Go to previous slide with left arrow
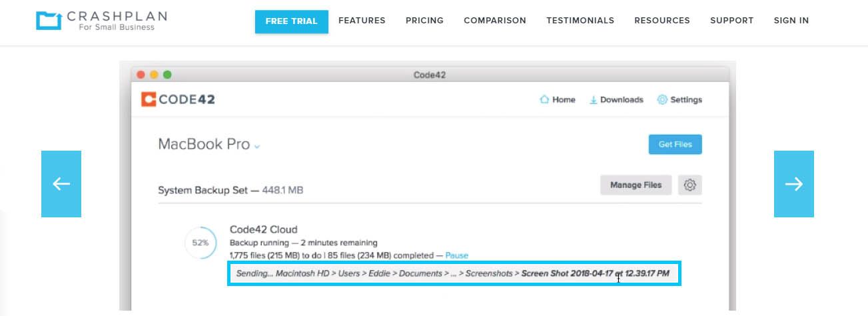The image size is (868, 316). (61, 184)
